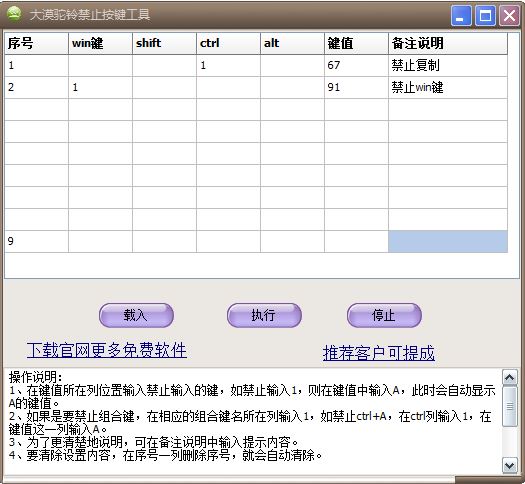The image size is (525, 484).
Task: Select the 禁止win键 remark cell
Action: tap(448, 87)
